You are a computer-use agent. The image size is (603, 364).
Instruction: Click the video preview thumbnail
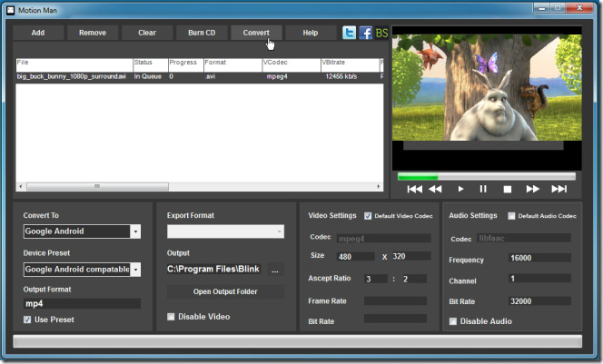tap(487, 88)
